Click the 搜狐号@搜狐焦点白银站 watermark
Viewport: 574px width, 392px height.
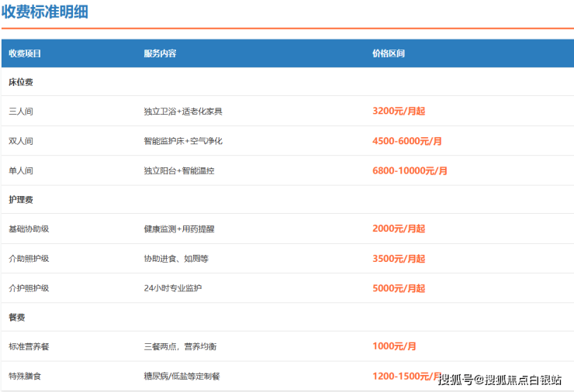500,380
